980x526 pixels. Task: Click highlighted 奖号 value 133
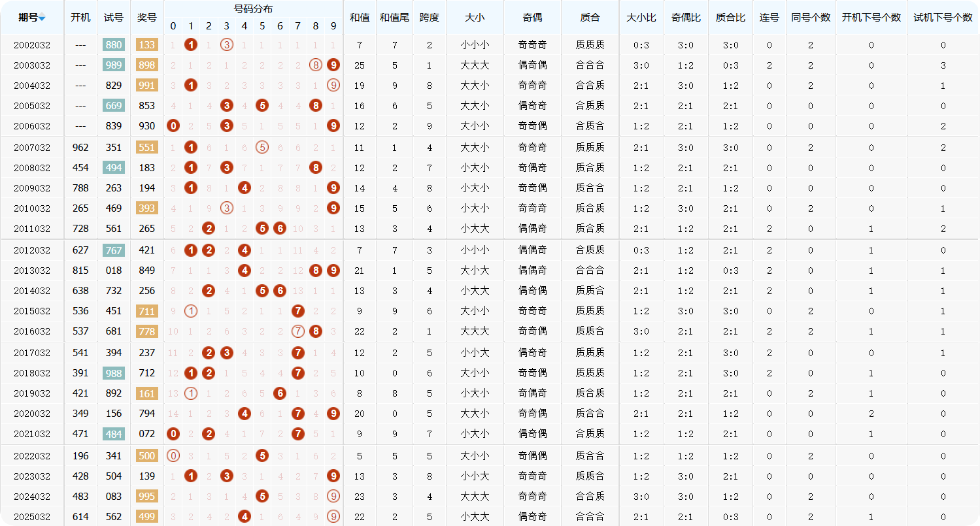[147, 45]
